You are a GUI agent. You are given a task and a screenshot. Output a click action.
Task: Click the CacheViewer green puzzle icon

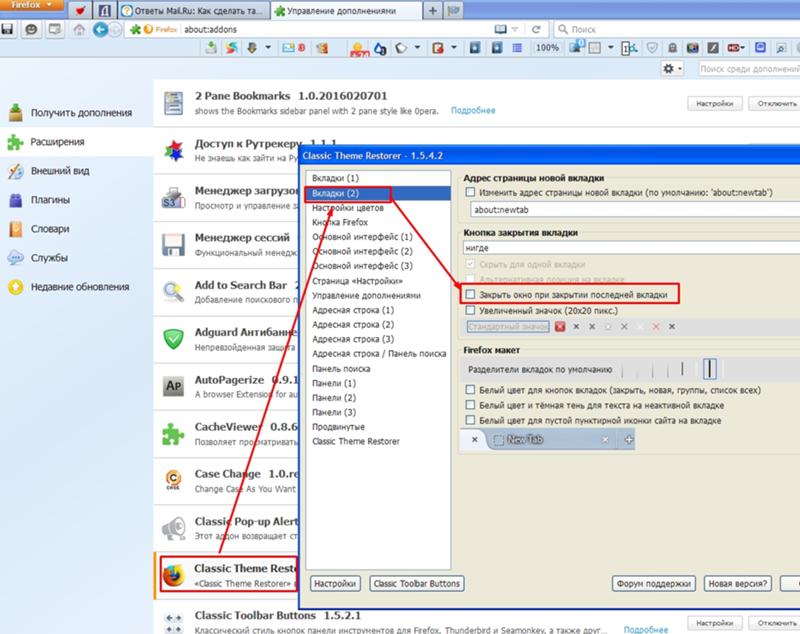click(x=173, y=434)
